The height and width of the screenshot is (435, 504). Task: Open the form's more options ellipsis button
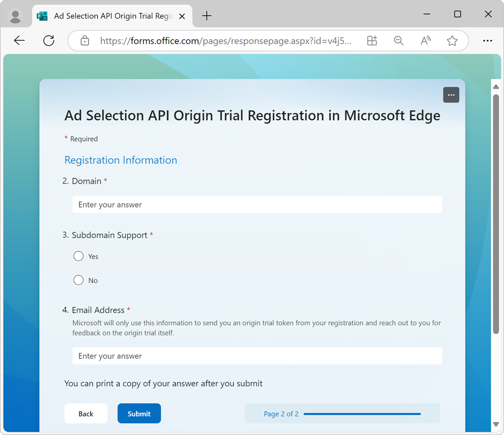(x=451, y=95)
